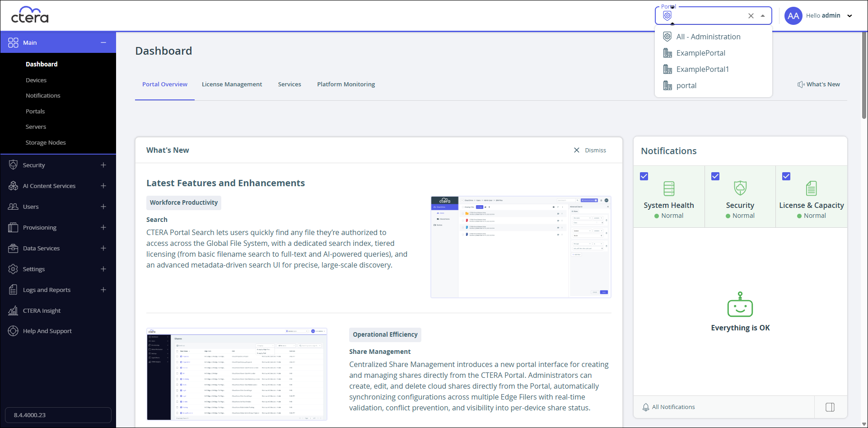Click the Dismiss X icon
The width and height of the screenshot is (868, 428).
coord(577,150)
